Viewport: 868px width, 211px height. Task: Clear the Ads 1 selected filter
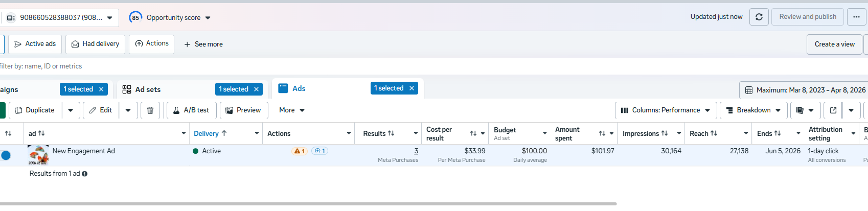412,88
